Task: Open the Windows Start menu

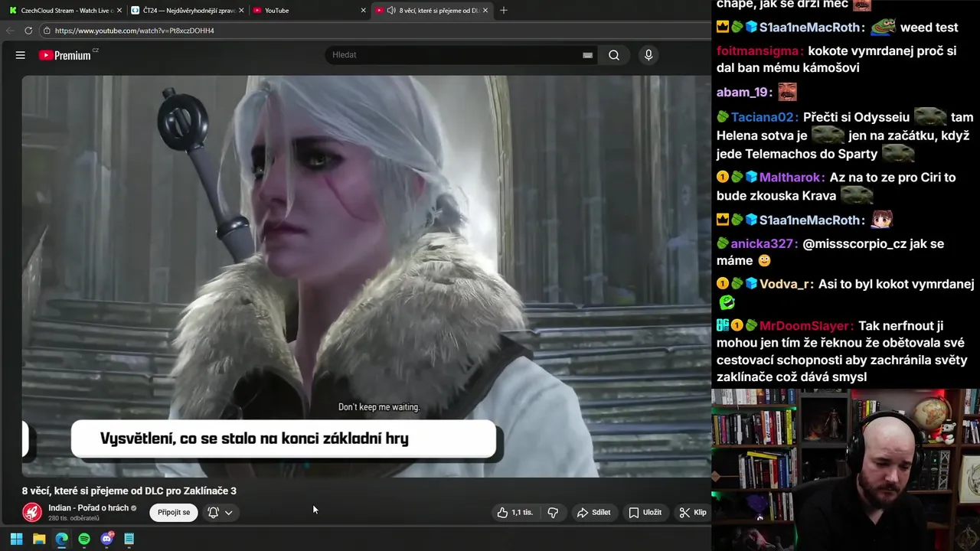Action: pyautogui.click(x=16, y=539)
